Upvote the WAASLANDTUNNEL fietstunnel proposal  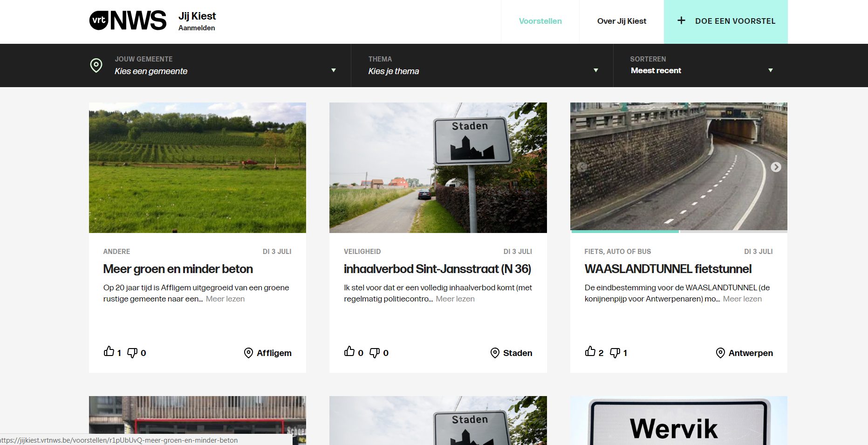pyautogui.click(x=590, y=352)
